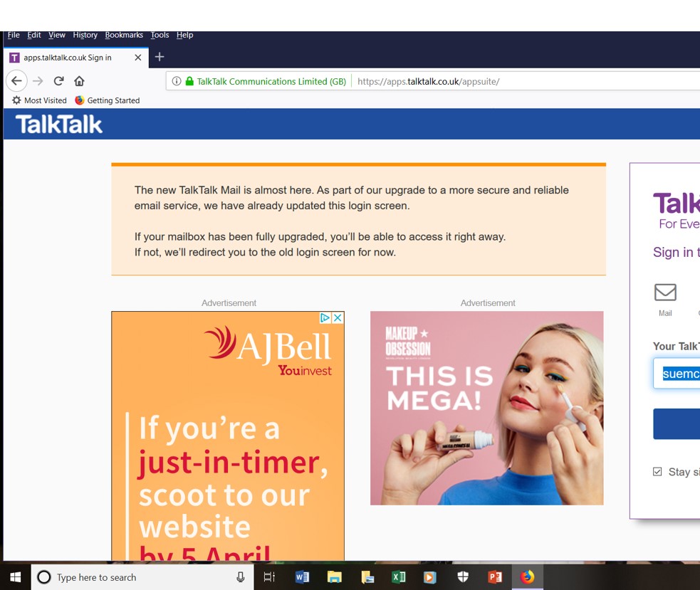Open the Most Visited bookmarks folder

pyautogui.click(x=40, y=100)
